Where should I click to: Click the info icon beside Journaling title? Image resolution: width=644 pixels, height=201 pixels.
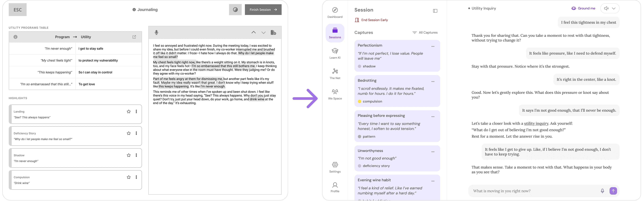pyautogui.click(x=134, y=10)
